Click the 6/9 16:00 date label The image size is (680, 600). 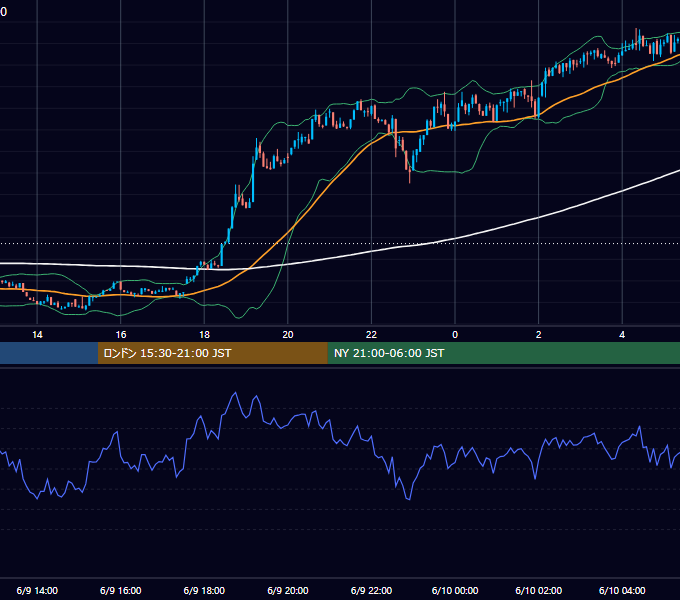click(121, 590)
